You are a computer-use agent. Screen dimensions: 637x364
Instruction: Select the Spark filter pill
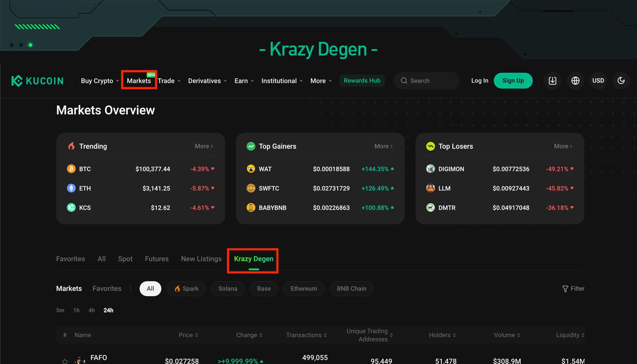click(186, 288)
